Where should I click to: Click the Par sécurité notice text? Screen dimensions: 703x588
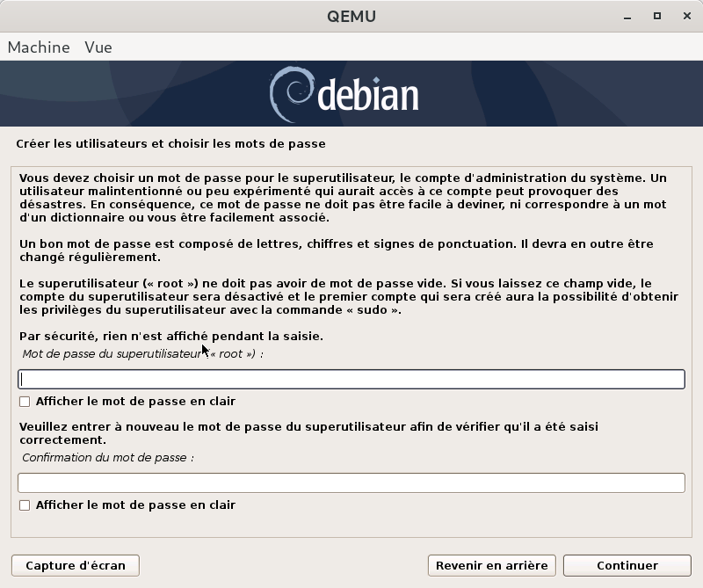tap(170, 336)
